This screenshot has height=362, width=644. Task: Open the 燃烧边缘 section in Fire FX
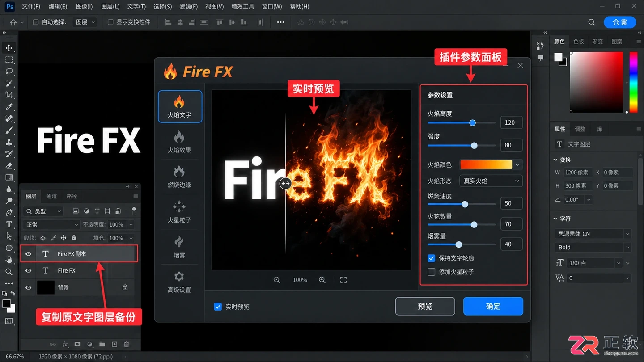(x=179, y=177)
